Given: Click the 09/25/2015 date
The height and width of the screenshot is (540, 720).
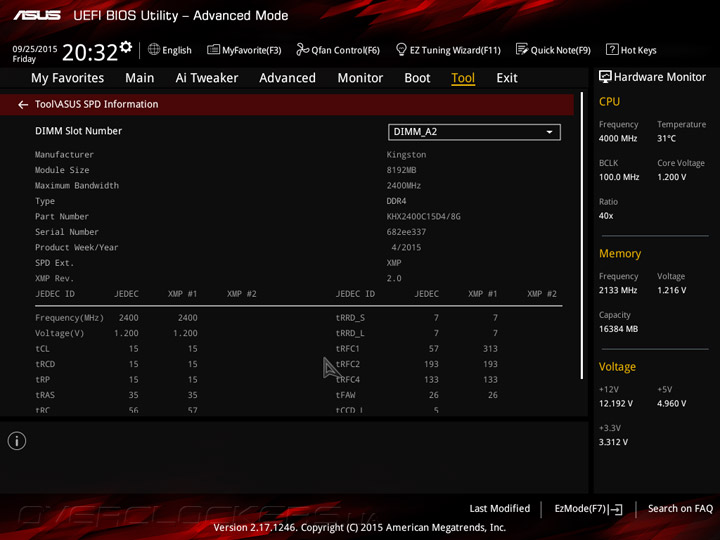Looking at the screenshot, I should click(x=35, y=49).
